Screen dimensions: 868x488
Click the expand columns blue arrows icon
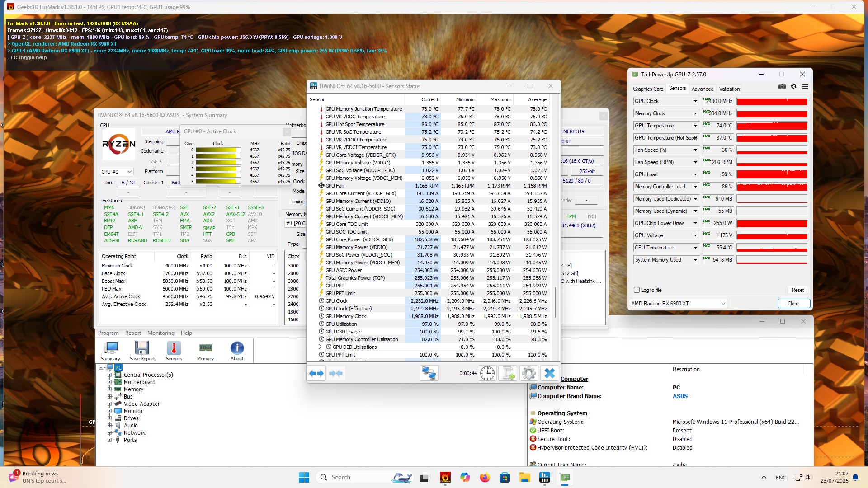[x=316, y=373]
